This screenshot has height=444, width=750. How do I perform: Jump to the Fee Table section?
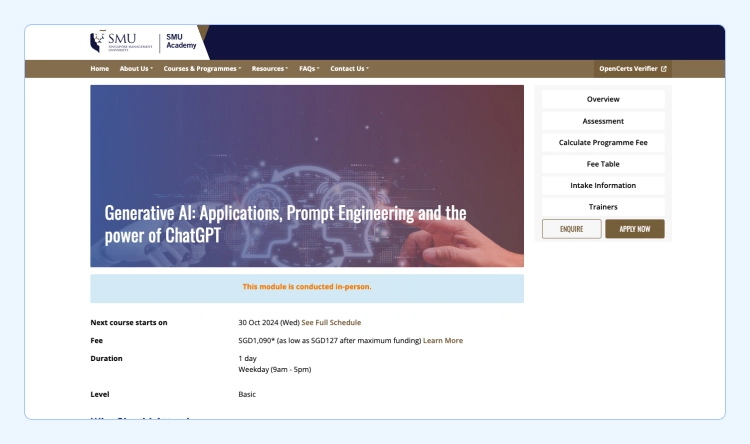[603, 164]
